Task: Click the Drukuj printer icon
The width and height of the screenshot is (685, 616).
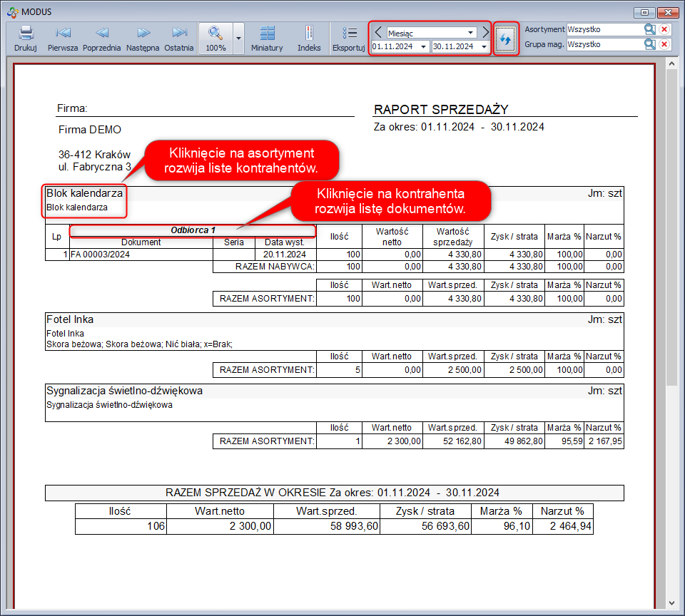Action: click(x=25, y=34)
